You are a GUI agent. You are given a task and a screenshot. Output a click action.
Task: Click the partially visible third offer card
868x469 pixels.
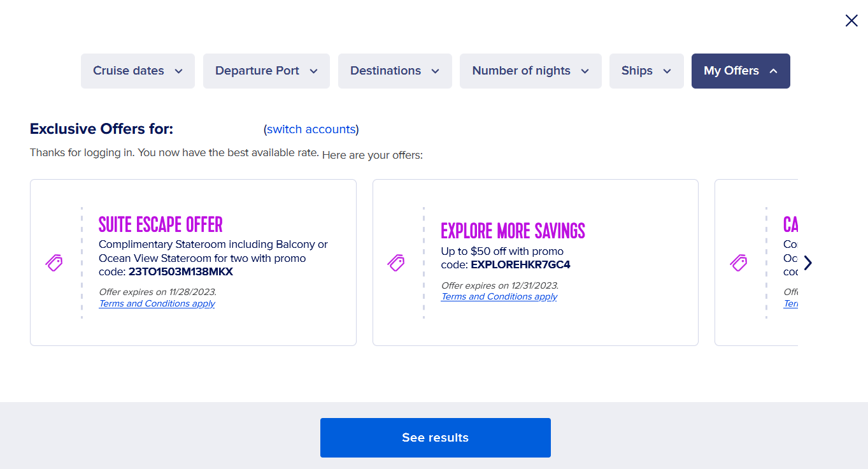[756, 263]
